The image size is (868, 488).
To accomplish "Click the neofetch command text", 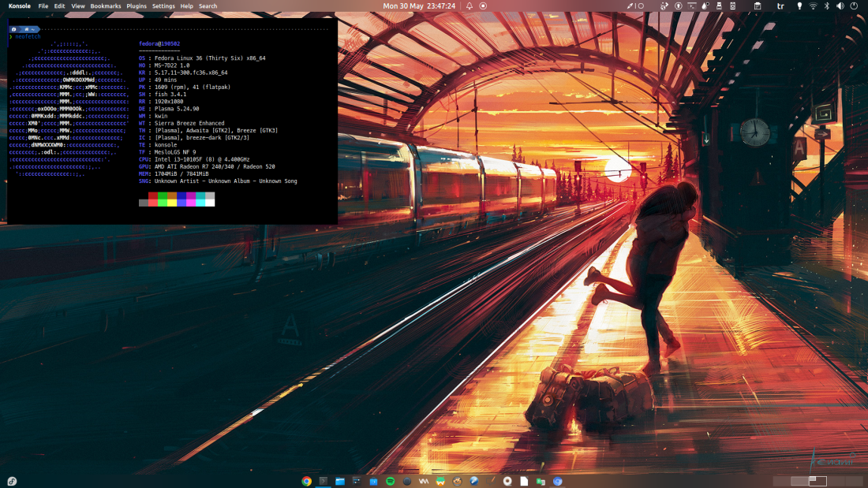I will click(28, 36).
